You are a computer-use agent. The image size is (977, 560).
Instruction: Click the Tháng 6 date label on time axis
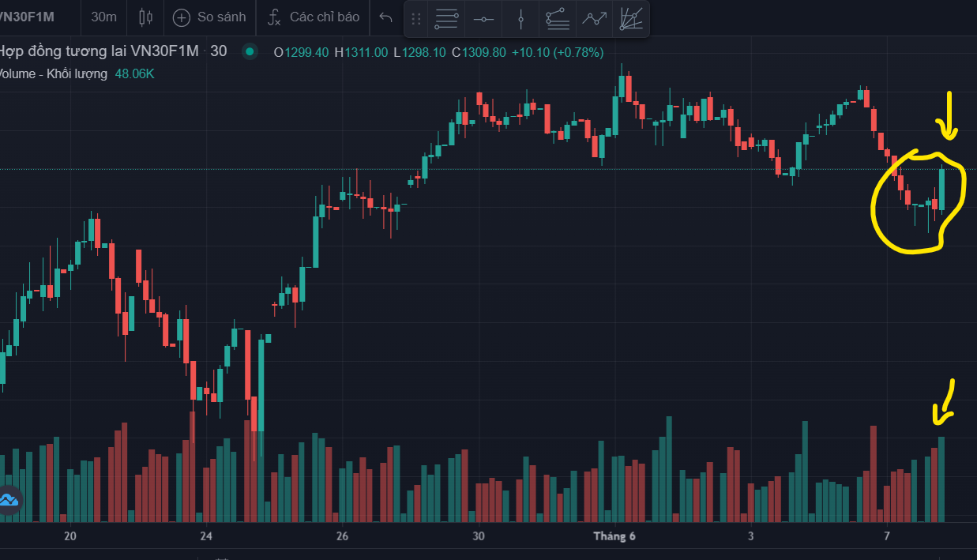(x=614, y=537)
